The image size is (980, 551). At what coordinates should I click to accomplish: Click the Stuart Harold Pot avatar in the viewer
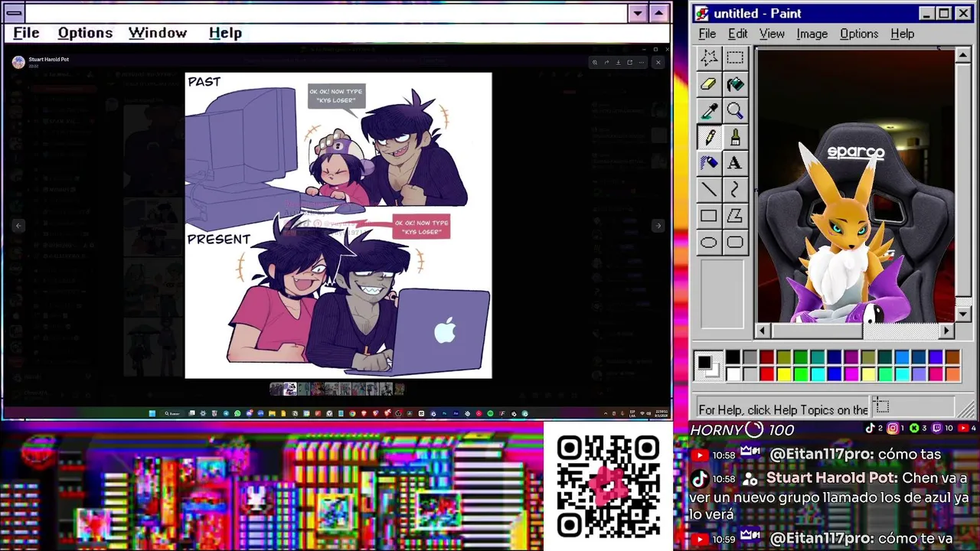click(18, 62)
